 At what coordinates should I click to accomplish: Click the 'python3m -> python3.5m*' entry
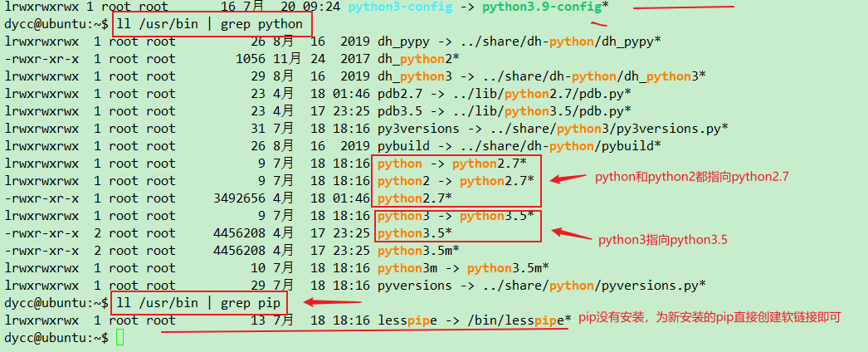click(463, 268)
